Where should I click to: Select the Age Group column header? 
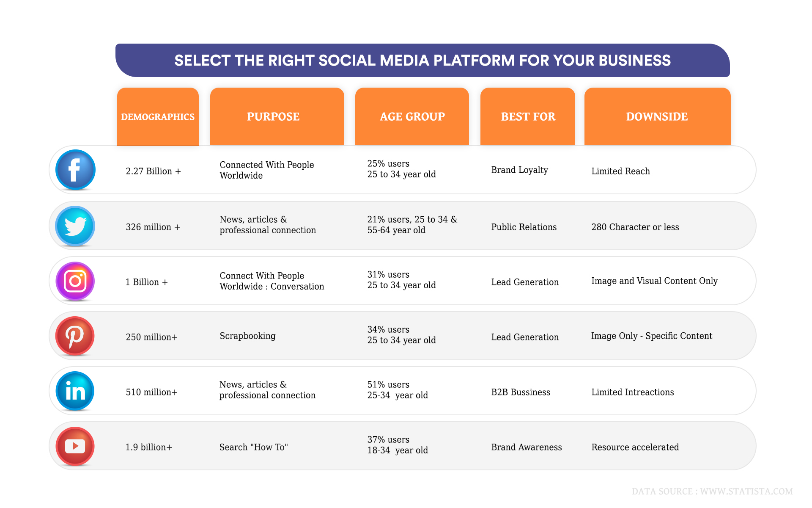412,117
